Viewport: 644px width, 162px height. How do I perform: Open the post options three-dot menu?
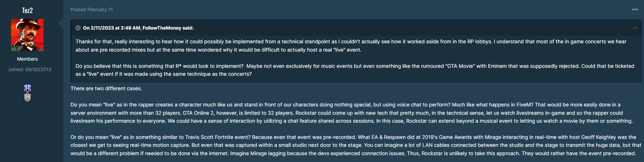click(x=635, y=10)
